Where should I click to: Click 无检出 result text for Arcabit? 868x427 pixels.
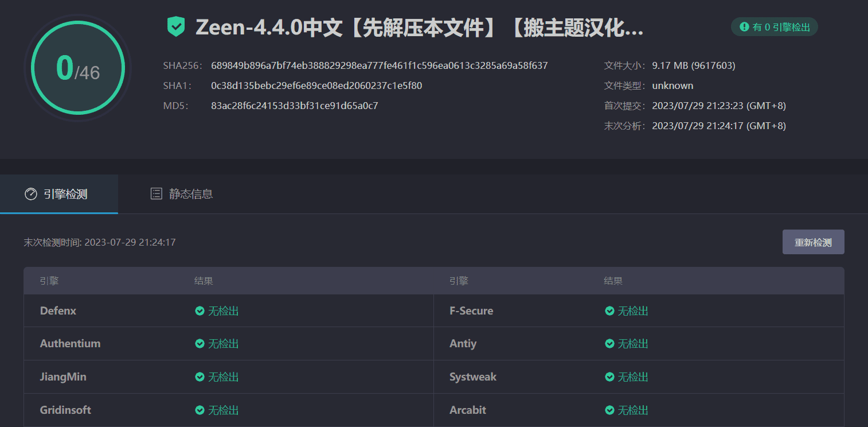(x=633, y=410)
